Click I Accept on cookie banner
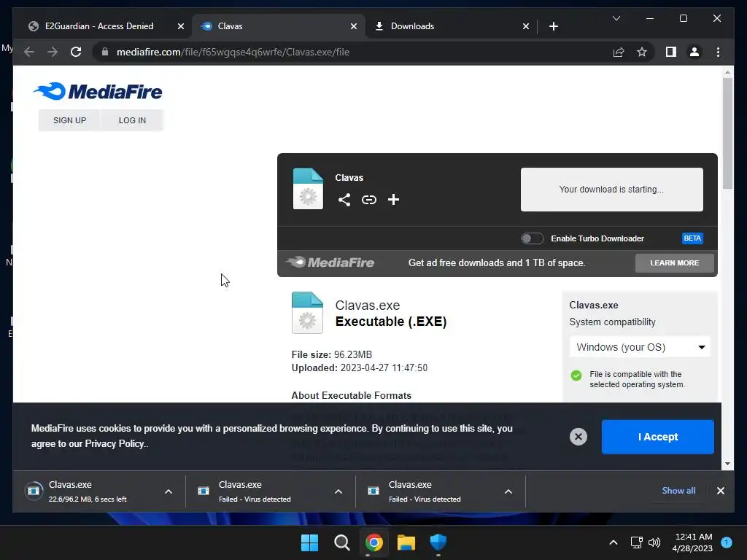Viewport: 747px width, 560px height. [x=658, y=437]
